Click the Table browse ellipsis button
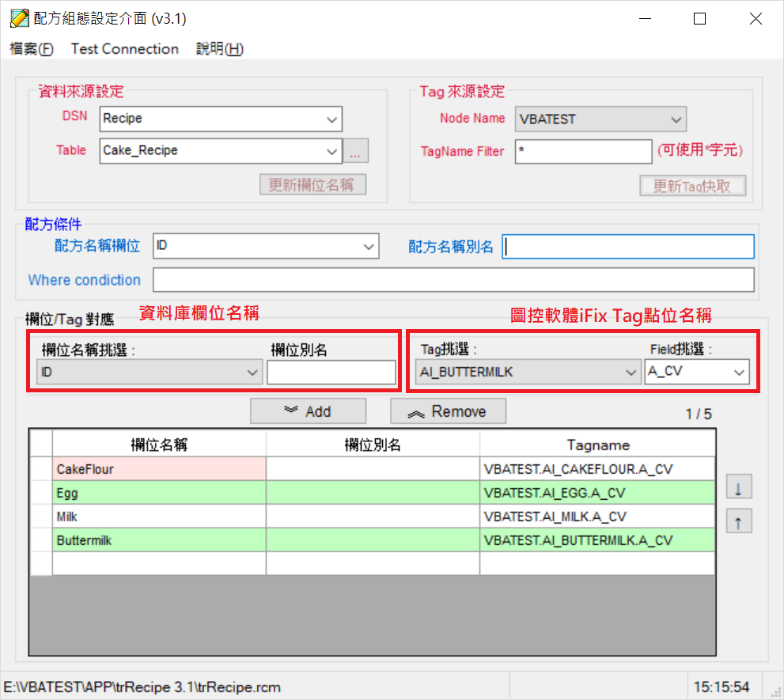Image resolution: width=784 pixels, height=700 pixels. (355, 151)
